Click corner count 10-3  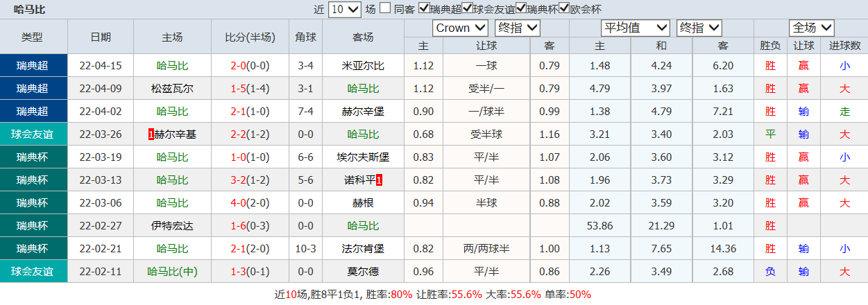point(305,249)
